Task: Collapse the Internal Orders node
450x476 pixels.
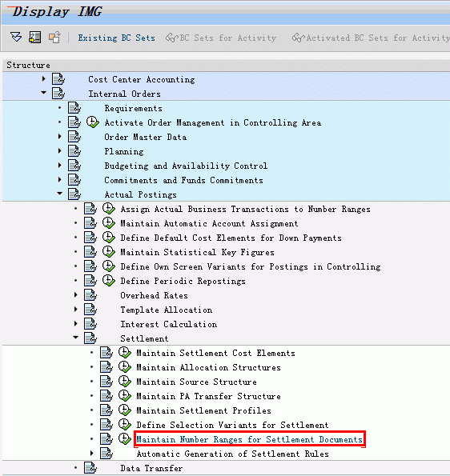Action: [x=44, y=93]
